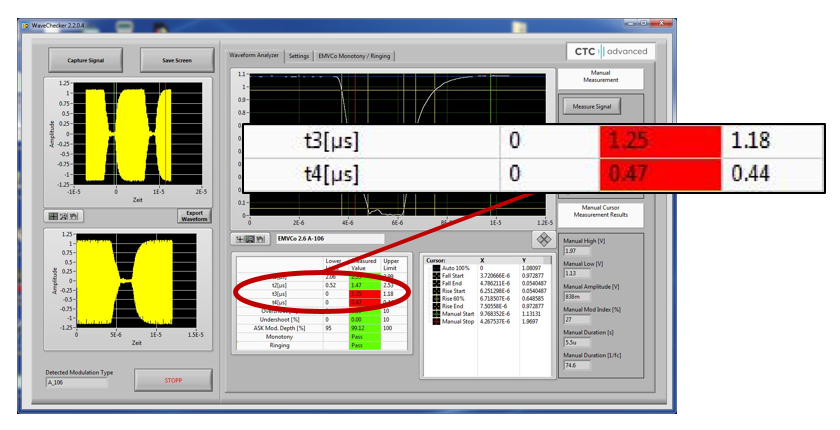Click the Detected Modulation Type field A_106
Viewport: 840px width, 430px height.
point(77,383)
